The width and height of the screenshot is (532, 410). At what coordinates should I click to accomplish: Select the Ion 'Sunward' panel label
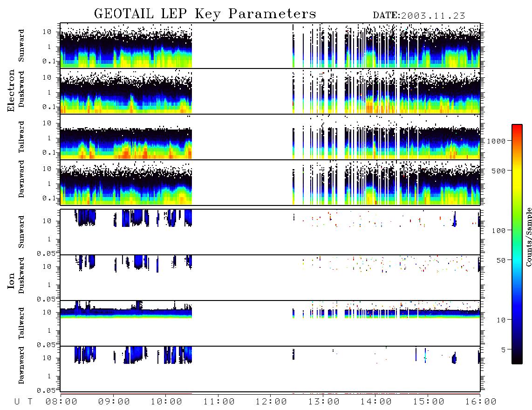click(21, 232)
